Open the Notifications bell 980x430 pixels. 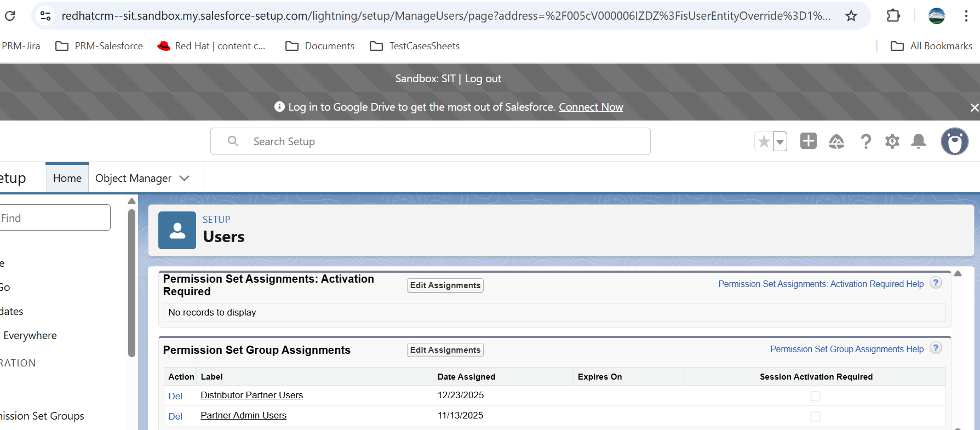point(919,141)
